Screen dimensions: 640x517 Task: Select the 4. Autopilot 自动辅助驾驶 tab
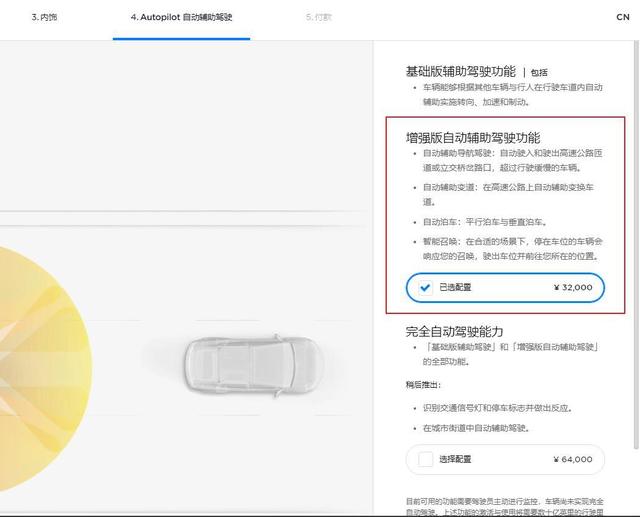click(x=181, y=17)
